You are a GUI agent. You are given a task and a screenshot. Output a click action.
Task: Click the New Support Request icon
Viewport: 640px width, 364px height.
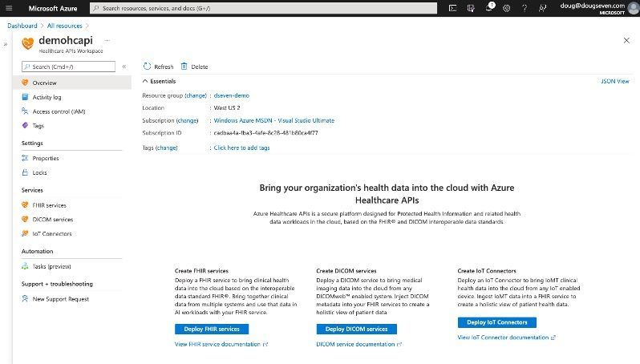pos(25,299)
